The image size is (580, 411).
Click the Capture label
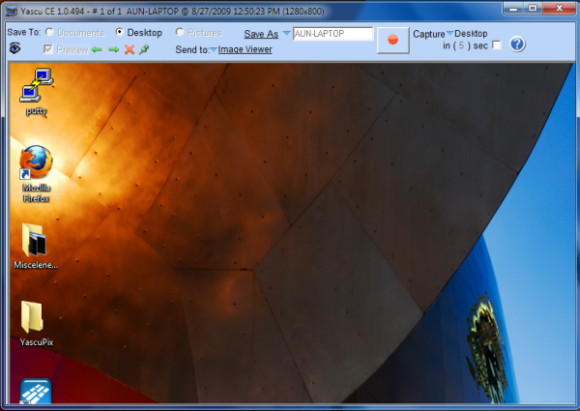(429, 34)
